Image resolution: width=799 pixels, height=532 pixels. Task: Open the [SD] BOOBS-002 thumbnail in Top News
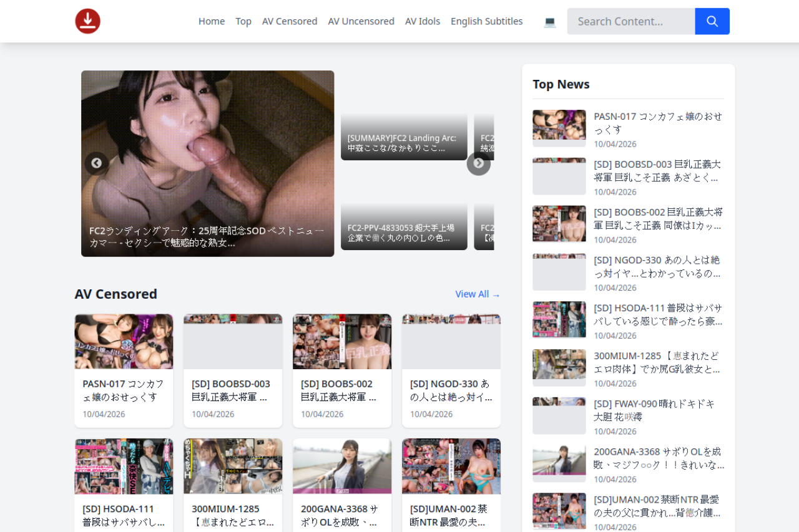[x=559, y=225]
